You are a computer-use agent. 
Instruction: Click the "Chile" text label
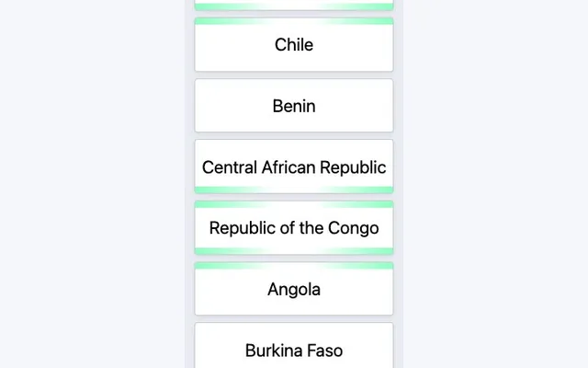[294, 45]
